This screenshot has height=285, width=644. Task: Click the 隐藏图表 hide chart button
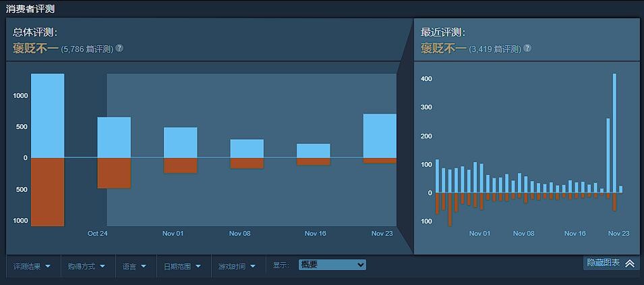coord(611,263)
